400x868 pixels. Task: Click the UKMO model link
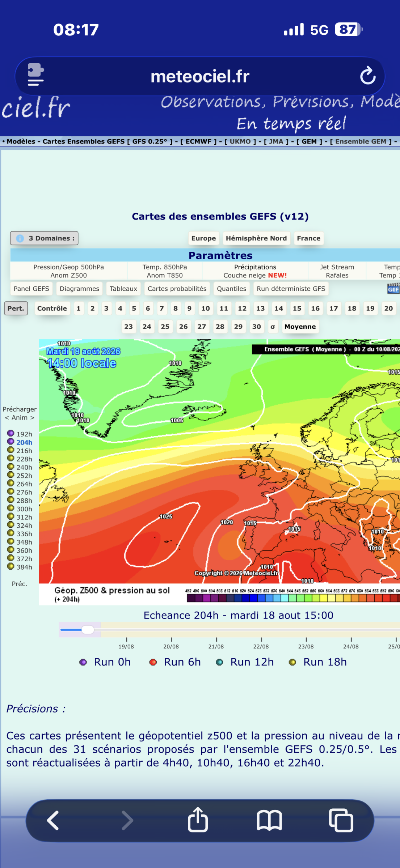240,141
